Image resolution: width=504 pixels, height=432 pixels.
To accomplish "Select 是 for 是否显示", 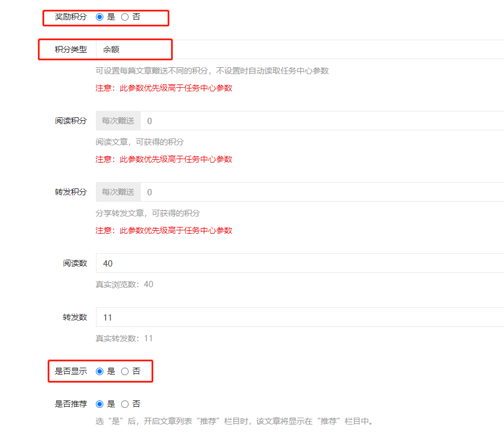I will pyautogui.click(x=100, y=372).
